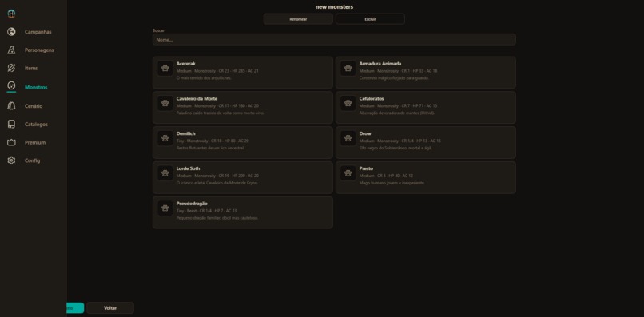644x317 pixels.
Task: Click Cefaloratos stats line CR 7
Action: pyautogui.click(x=398, y=106)
